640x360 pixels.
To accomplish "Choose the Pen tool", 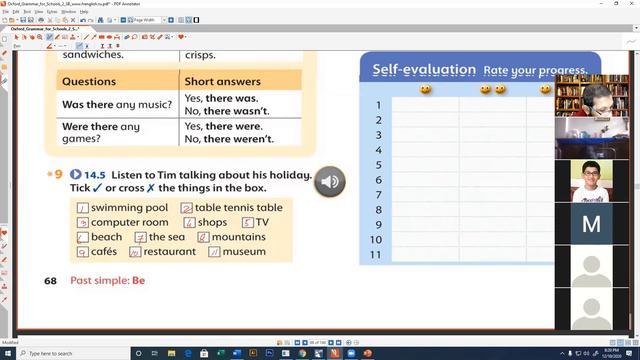I will 49,37.
